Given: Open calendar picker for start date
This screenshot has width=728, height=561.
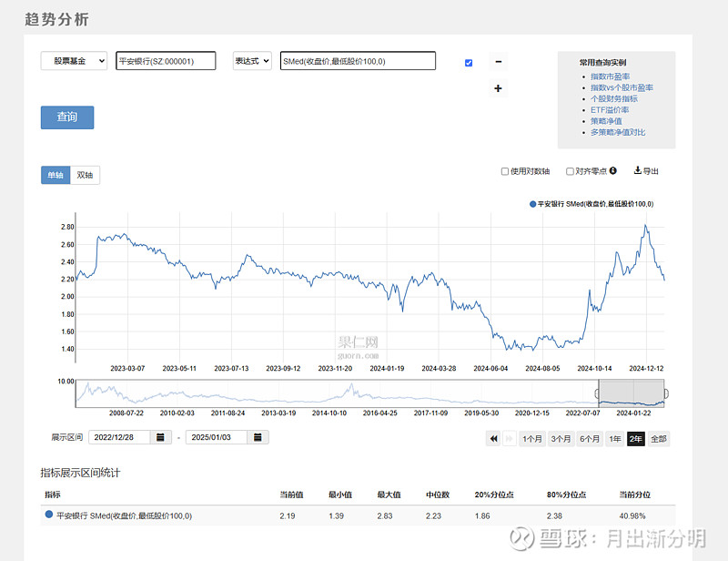Looking at the screenshot, I should coord(161,437).
